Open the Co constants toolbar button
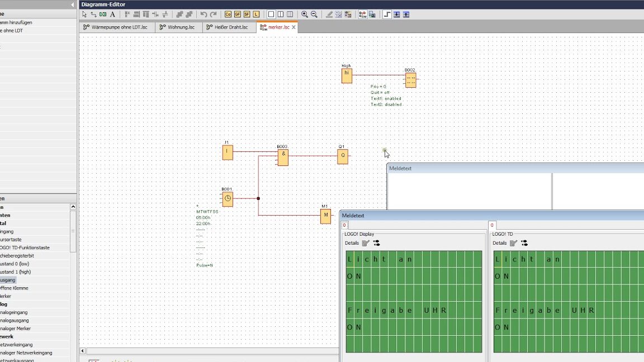Image resolution: width=644 pixels, height=362 pixels. [x=228, y=15]
